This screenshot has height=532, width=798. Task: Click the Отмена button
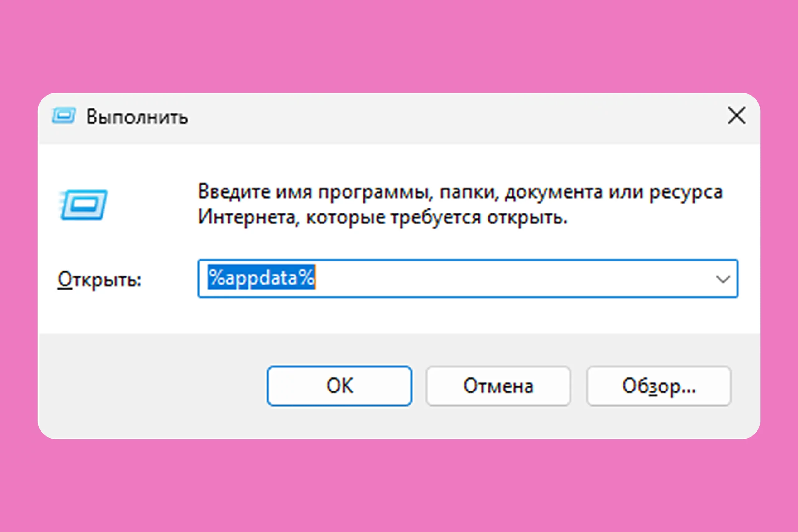click(x=498, y=386)
